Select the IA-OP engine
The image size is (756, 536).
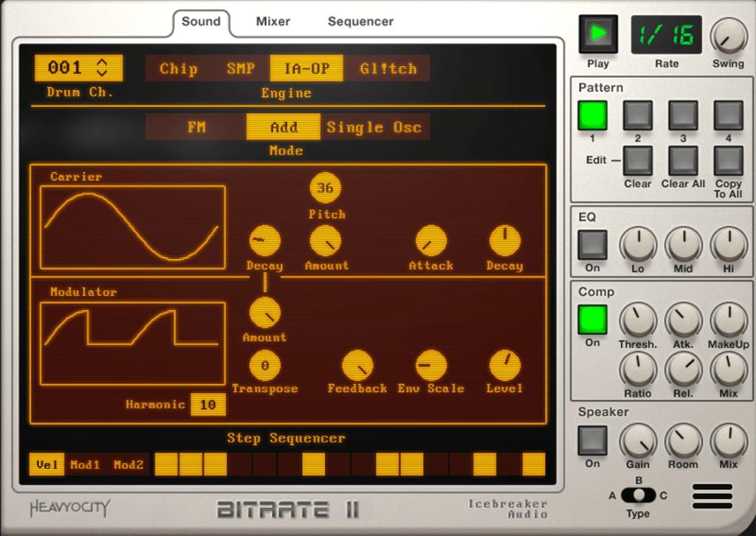coord(307,68)
